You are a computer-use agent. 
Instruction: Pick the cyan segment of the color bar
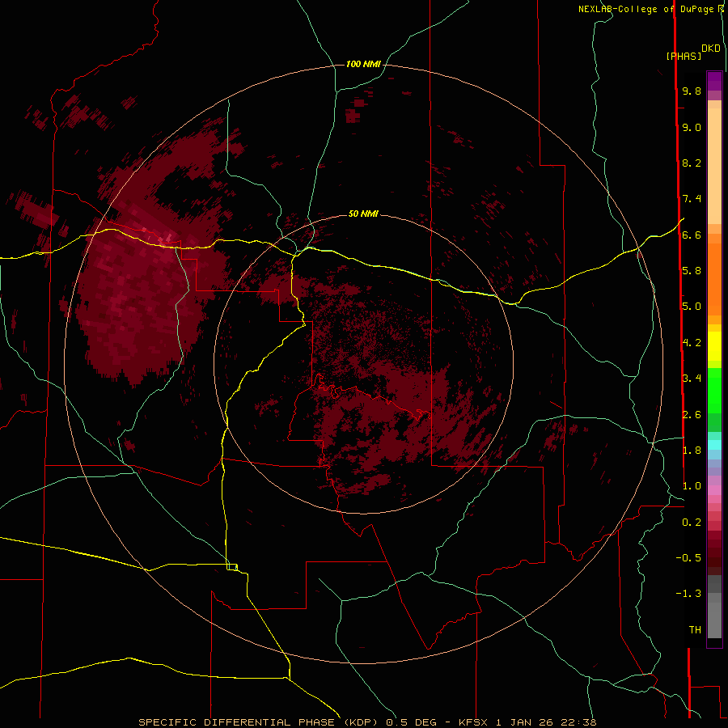coord(714,445)
